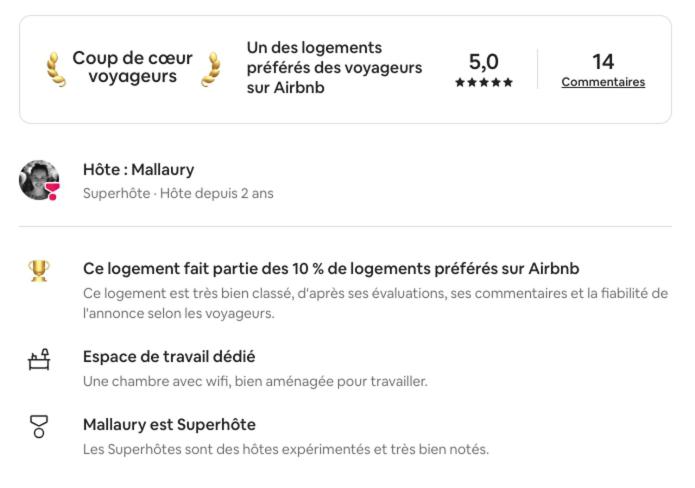Screen dimensions: 695x488
Task: Click "Superhôte · Hôte depuis 2 ans" text
Action: tap(178, 193)
